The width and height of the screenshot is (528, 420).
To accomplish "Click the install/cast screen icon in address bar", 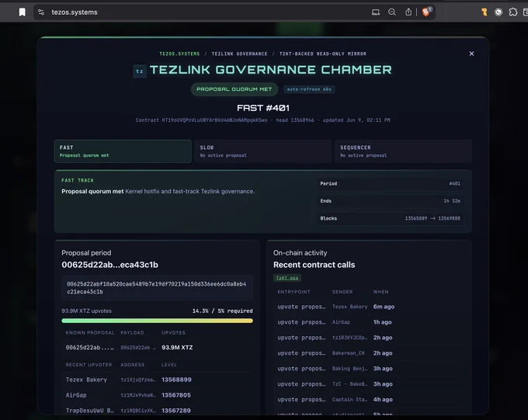I will click(x=376, y=12).
